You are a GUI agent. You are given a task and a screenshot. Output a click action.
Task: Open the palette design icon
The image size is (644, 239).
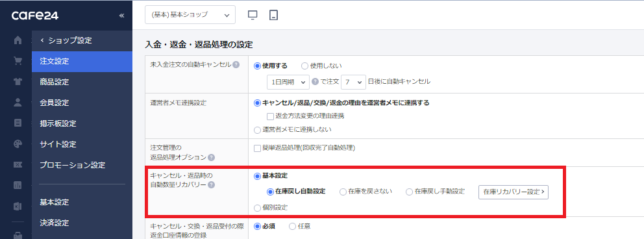tap(18, 144)
